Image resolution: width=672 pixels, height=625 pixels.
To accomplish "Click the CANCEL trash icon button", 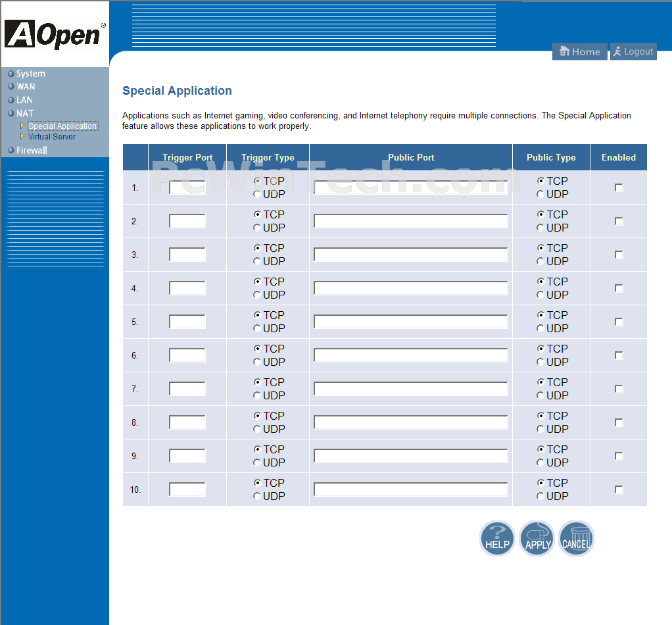I will click(x=576, y=538).
